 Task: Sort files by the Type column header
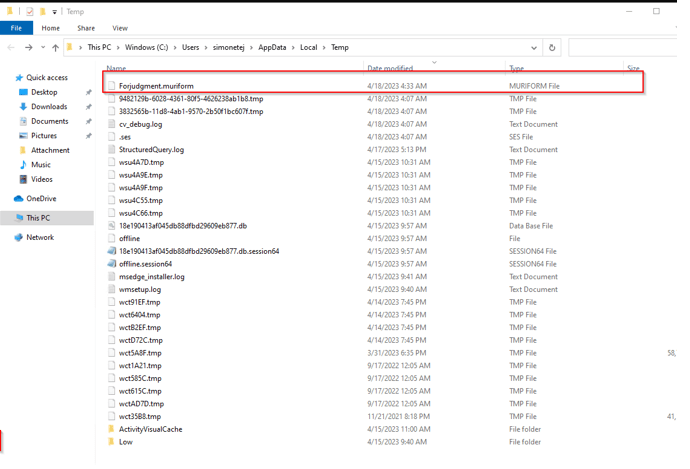tap(516, 69)
